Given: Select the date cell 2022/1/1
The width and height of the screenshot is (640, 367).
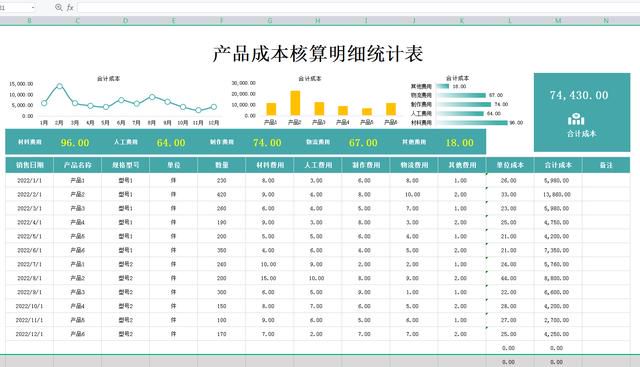Looking at the screenshot, I should [x=29, y=180].
